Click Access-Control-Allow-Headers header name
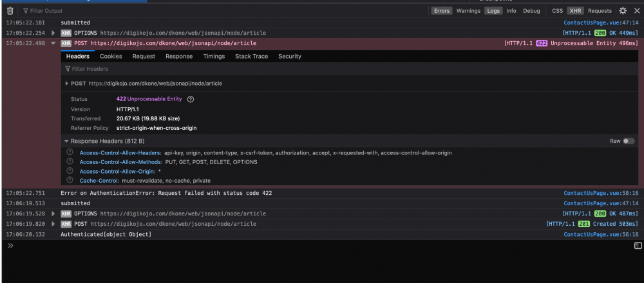Viewport: 644px width, 283px height. pyautogui.click(x=120, y=152)
